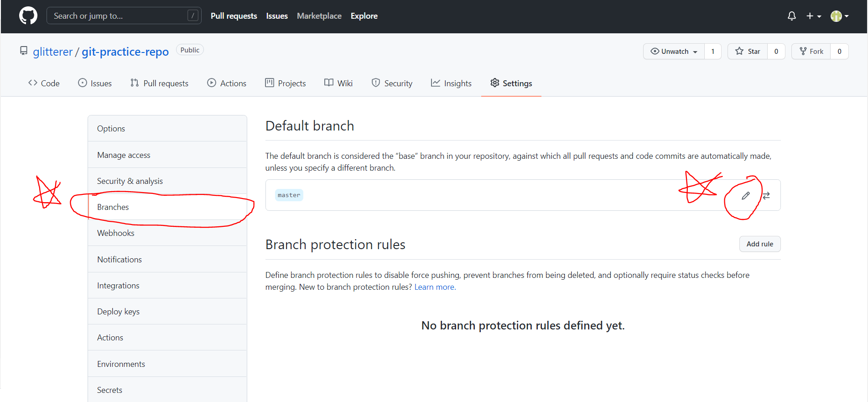The width and height of the screenshot is (868, 402).
Task: Open the user avatar menu
Action: coord(839,16)
